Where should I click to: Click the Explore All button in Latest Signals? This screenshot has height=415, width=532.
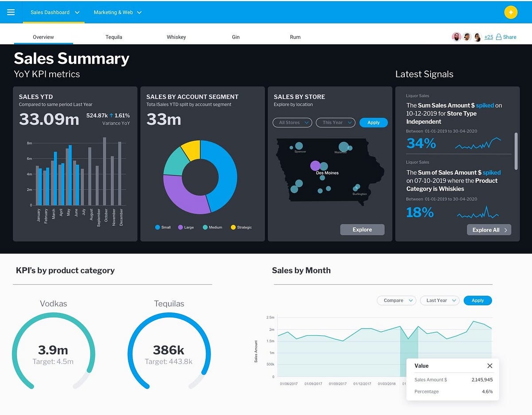coord(489,229)
